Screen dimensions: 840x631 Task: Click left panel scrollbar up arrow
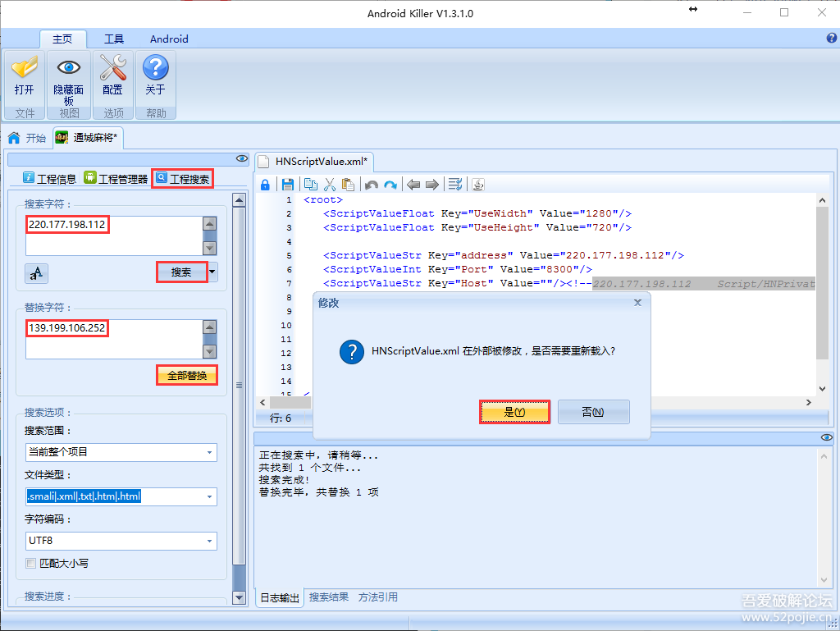(x=240, y=200)
